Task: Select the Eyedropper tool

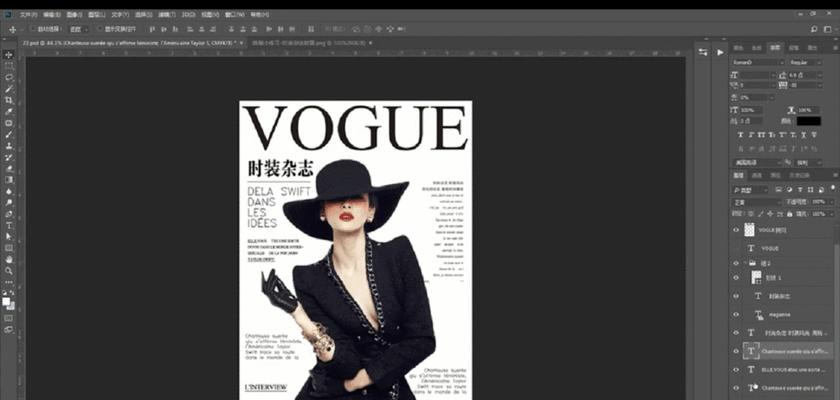Action: 9,111
